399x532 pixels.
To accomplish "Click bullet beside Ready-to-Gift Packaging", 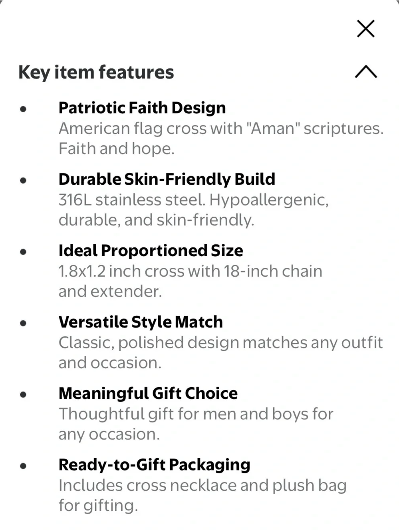I will (23, 465).
